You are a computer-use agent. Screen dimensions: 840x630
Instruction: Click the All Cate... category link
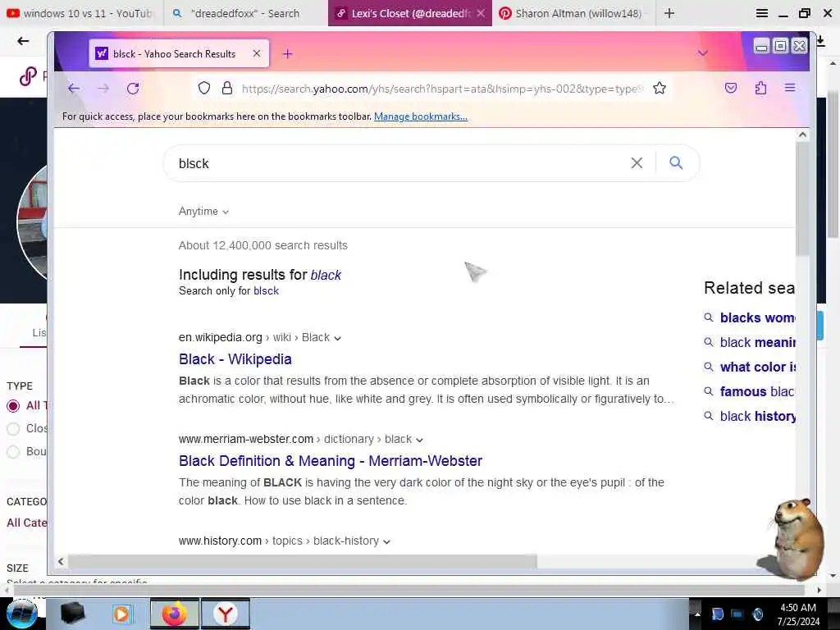[27, 523]
